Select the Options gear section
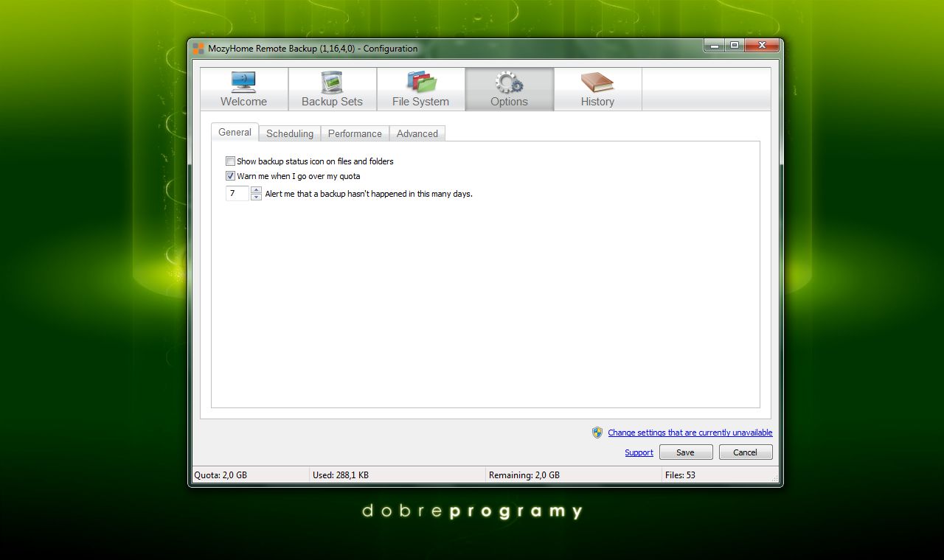 pyautogui.click(x=510, y=89)
